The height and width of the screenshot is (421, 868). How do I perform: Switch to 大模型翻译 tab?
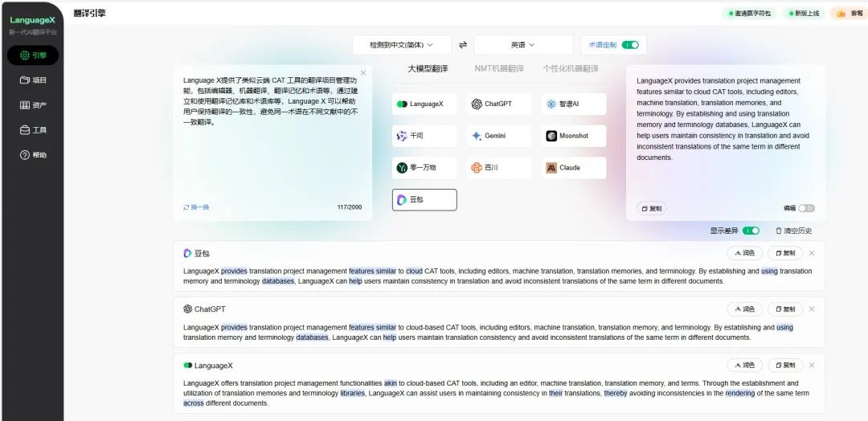[428, 68]
